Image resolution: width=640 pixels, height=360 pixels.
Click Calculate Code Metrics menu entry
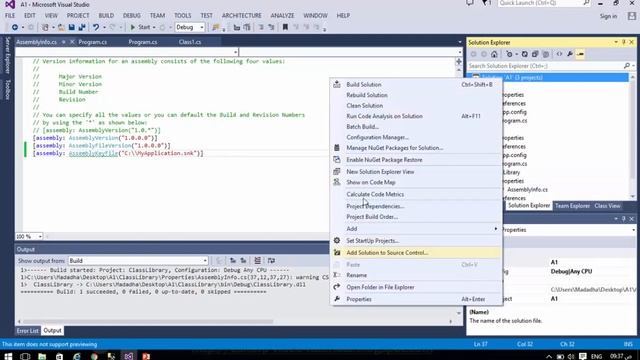click(x=416, y=194)
